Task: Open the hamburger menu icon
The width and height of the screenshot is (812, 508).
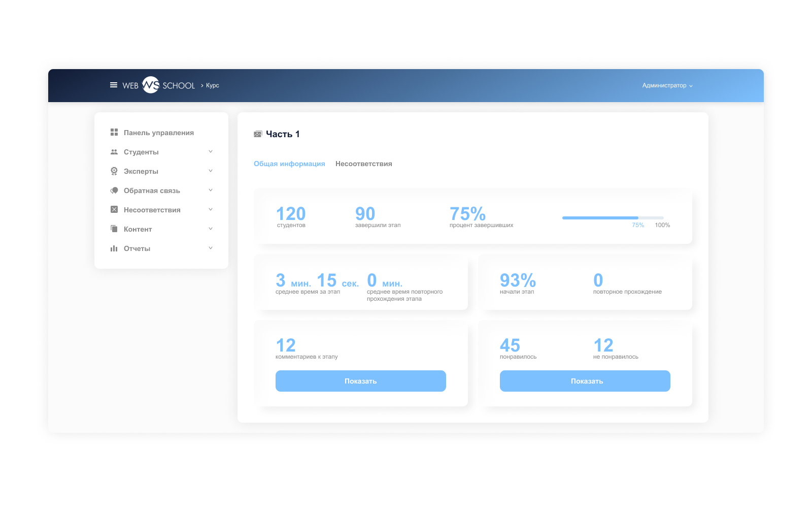Action: tap(114, 85)
